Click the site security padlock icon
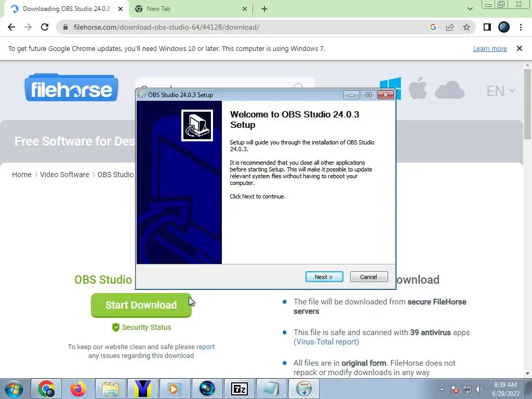This screenshot has width=532, height=399. pyautogui.click(x=65, y=27)
